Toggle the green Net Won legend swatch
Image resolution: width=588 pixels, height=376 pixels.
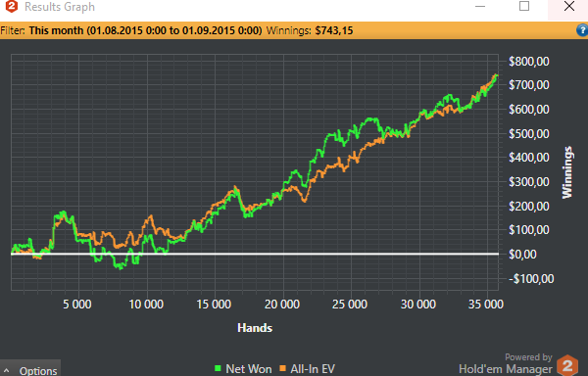tap(218, 368)
